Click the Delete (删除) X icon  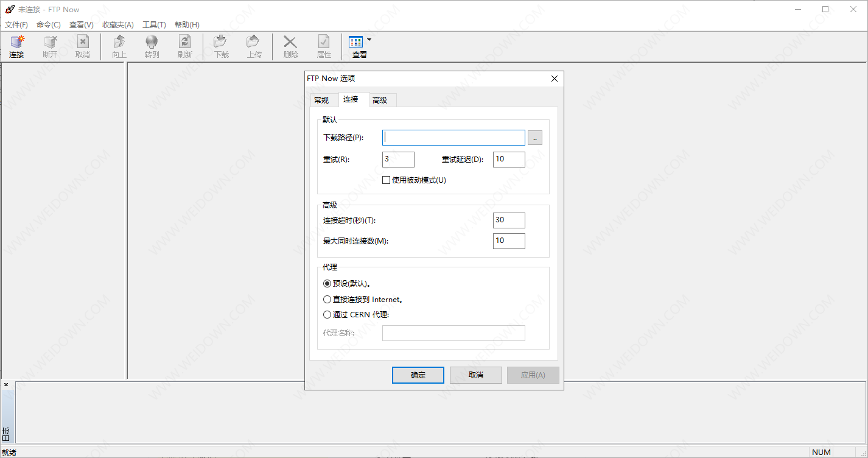pos(290,41)
